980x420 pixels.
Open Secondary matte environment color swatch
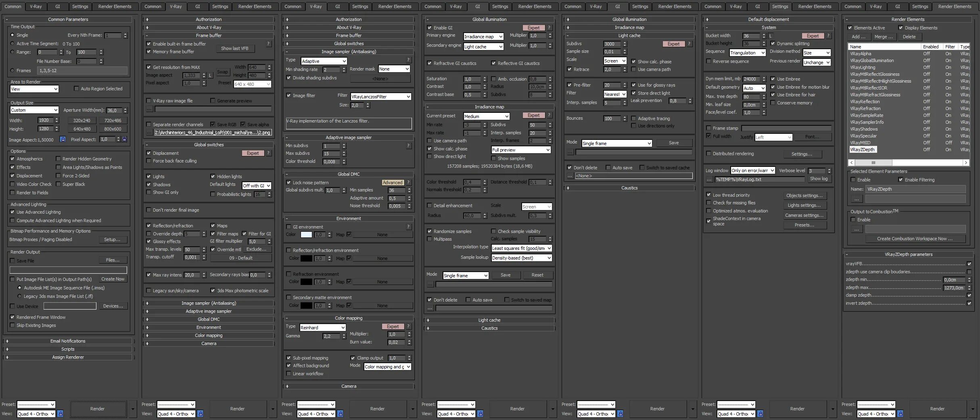click(306, 306)
